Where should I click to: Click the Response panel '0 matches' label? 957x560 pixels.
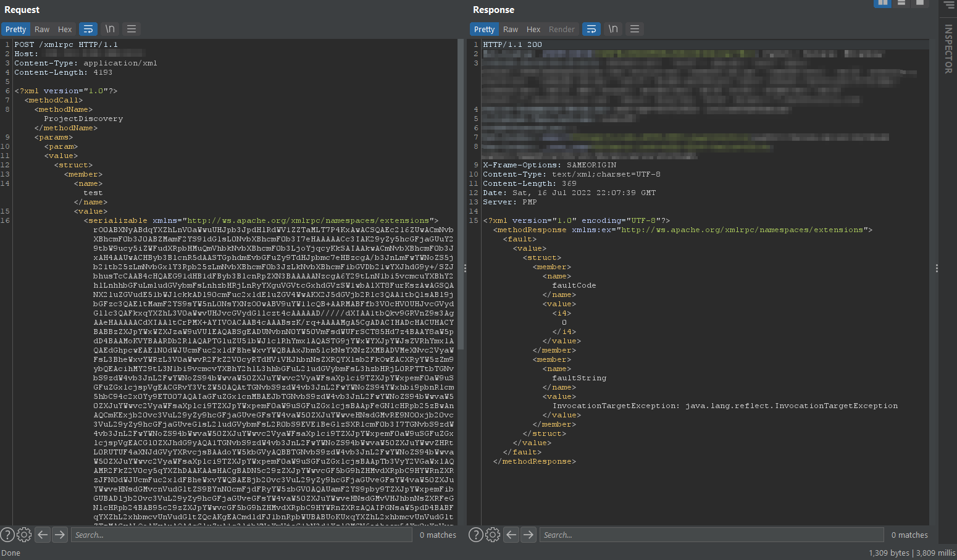(x=909, y=535)
